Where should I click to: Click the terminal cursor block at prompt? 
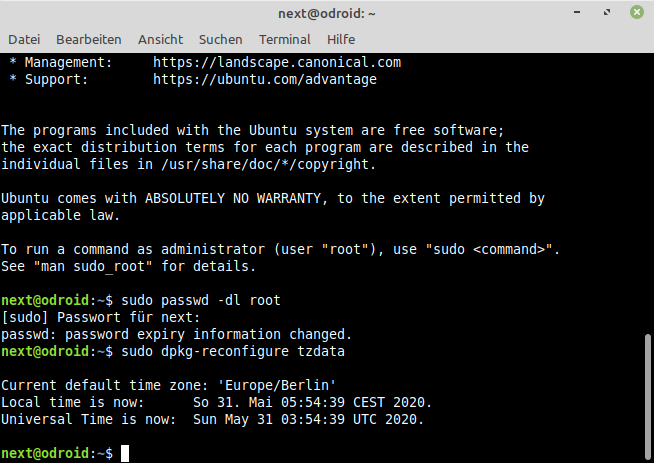pos(125,453)
